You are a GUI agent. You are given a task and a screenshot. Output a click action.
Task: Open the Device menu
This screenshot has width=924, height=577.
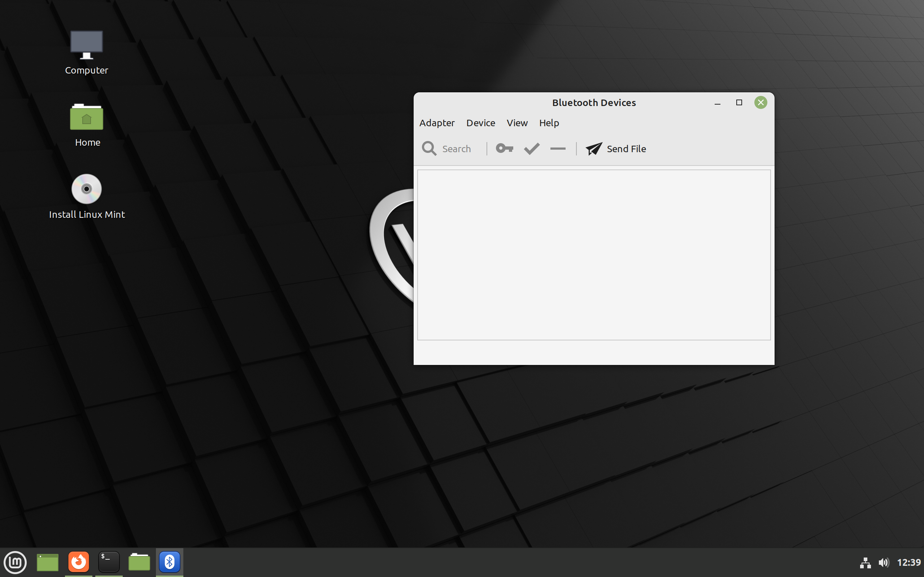click(480, 123)
